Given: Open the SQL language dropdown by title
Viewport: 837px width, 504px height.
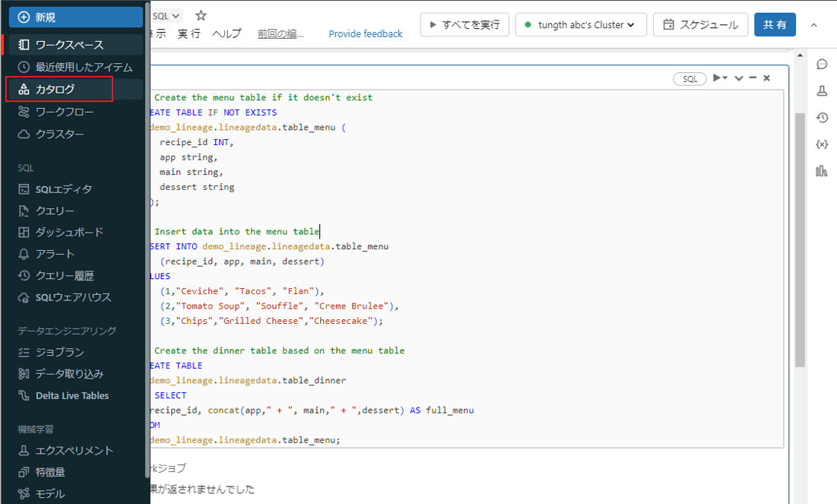Looking at the screenshot, I should [x=166, y=15].
